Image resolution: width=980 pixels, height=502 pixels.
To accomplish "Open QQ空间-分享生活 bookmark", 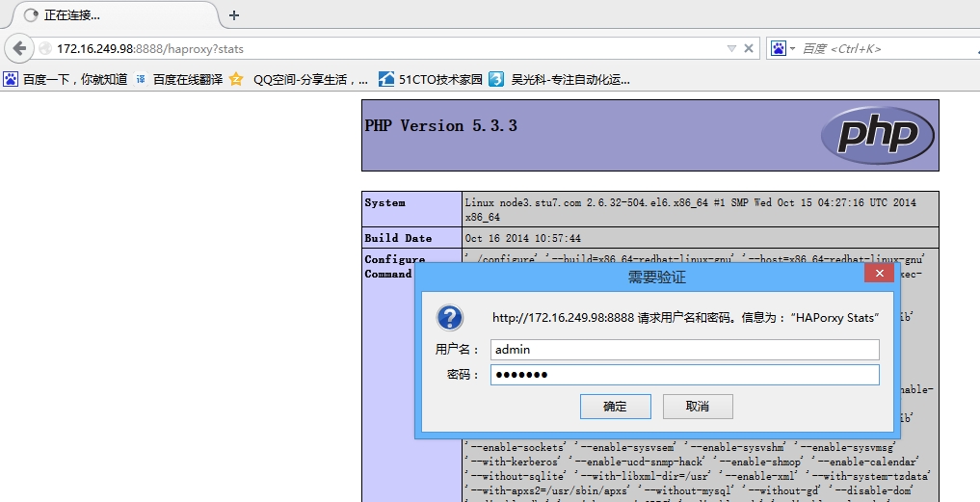I will point(300,79).
